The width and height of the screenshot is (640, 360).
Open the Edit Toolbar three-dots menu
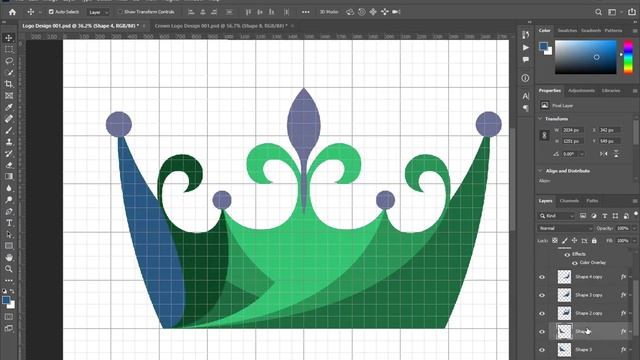[9, 280]
